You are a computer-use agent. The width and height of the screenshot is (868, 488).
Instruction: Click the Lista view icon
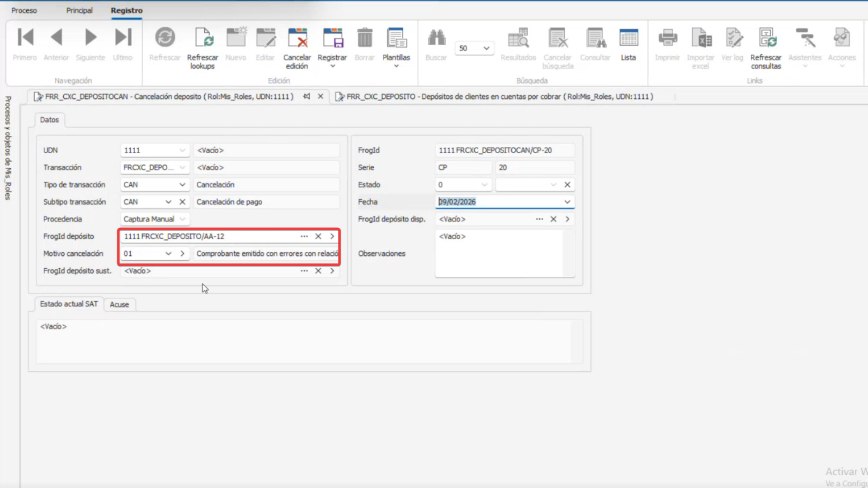point(628,38)
